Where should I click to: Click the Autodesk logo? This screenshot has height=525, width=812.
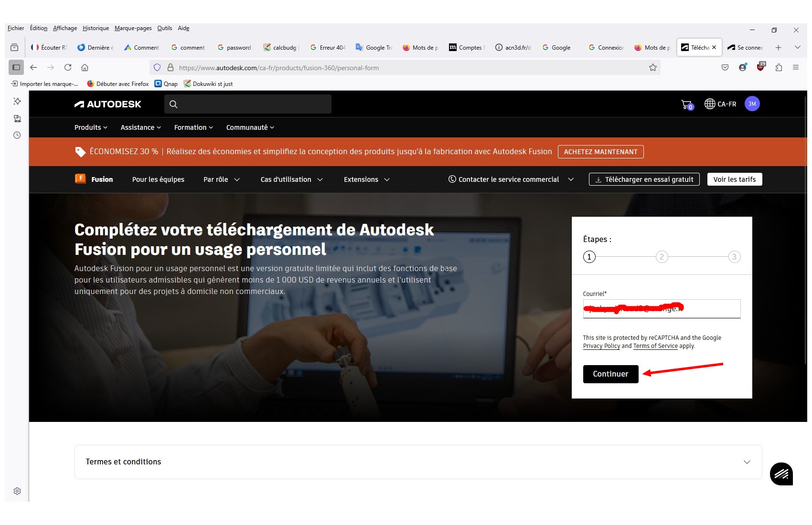click(108, 104)
